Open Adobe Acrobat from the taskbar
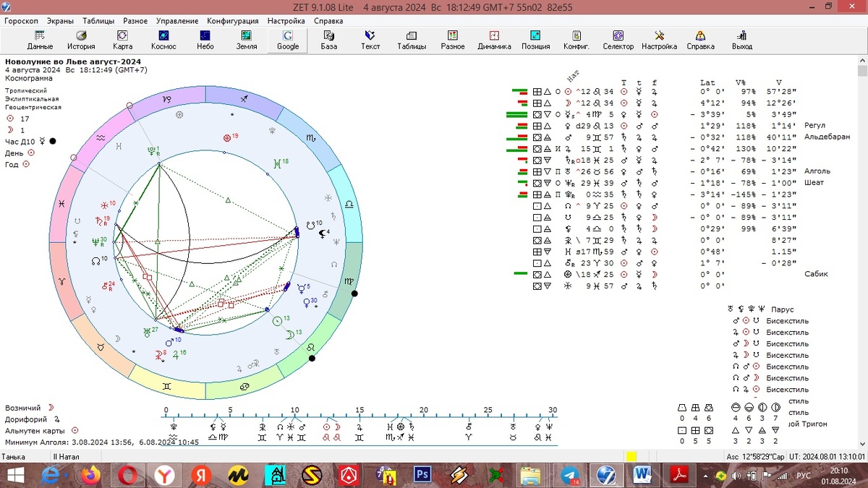Screen dimensions: 868x488 click(678, 476)
